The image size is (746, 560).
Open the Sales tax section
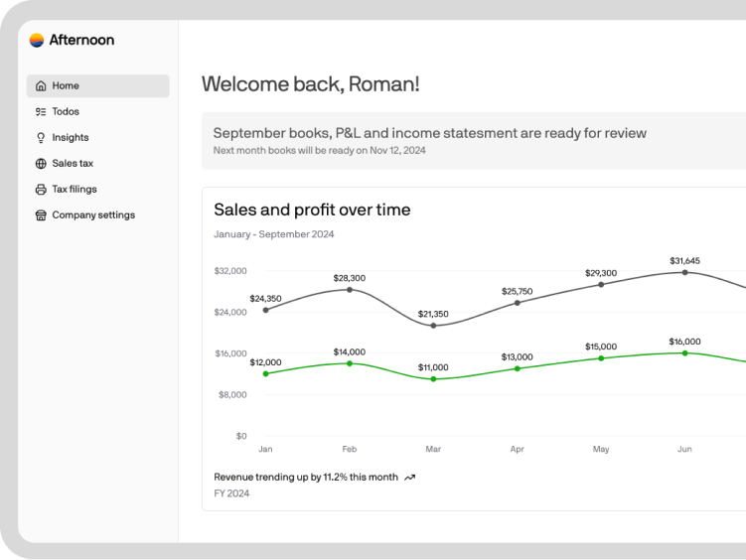73,164
